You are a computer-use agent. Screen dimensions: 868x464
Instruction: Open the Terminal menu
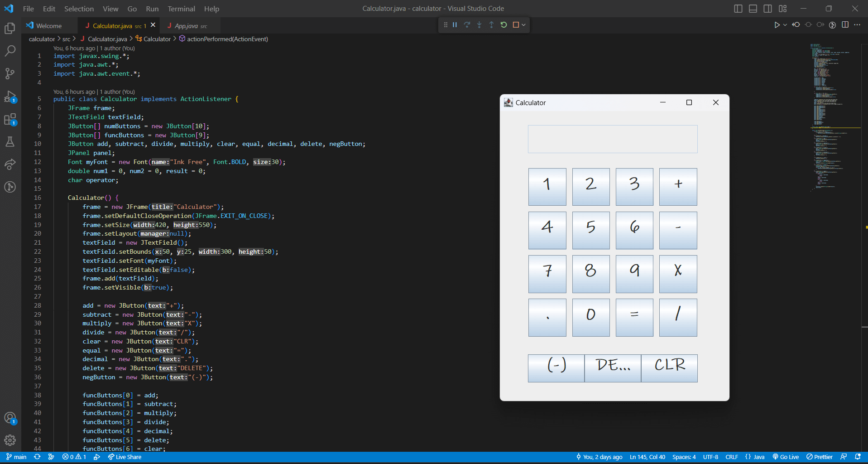pos(181,9)
